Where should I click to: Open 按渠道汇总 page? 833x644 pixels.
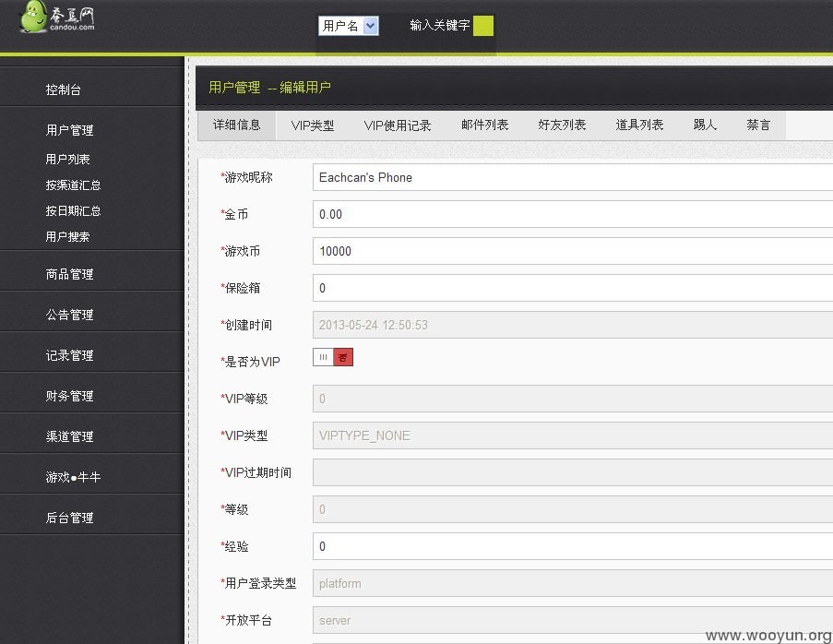[73, 185]
